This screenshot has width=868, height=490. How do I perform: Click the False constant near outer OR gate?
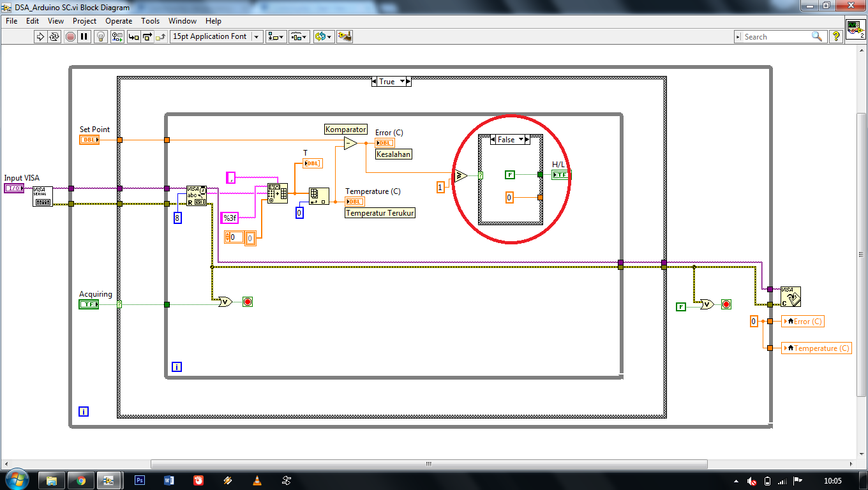coord(681,307)
